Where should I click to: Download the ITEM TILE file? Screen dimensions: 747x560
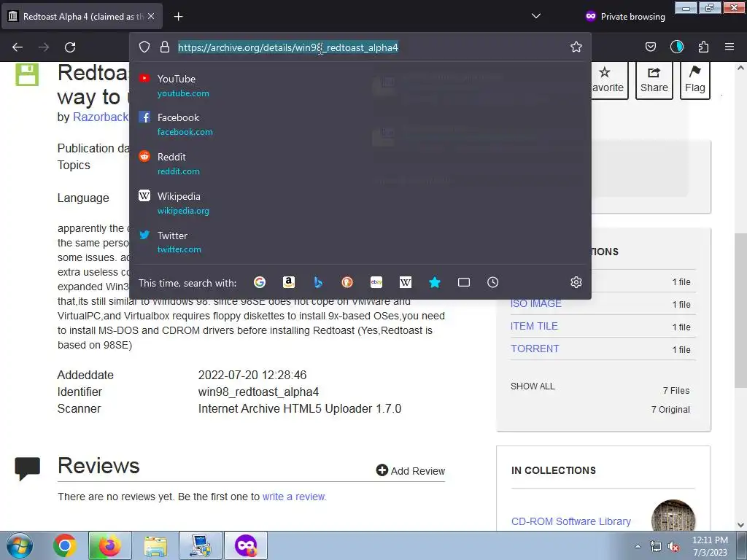[x=534, y=326]
